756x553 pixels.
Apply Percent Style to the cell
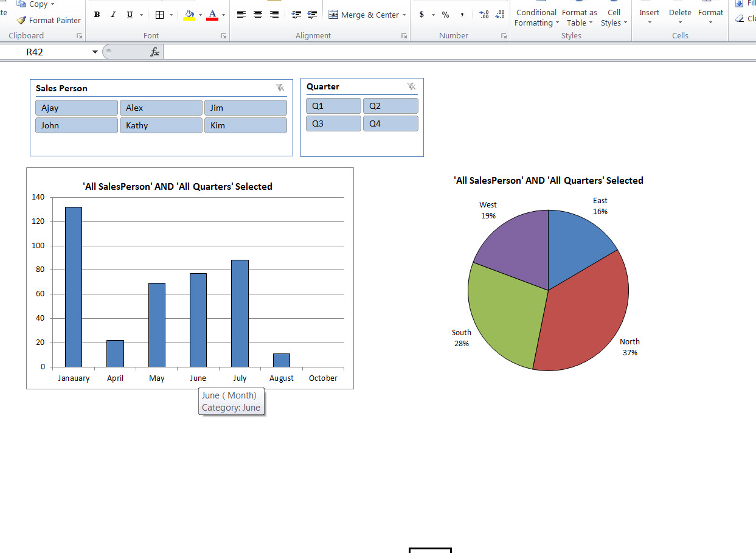[445, 14]
